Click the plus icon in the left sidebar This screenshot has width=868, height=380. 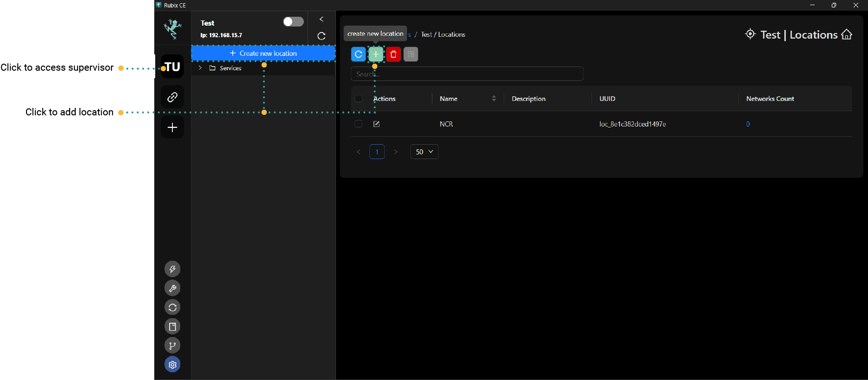point(172,127)
